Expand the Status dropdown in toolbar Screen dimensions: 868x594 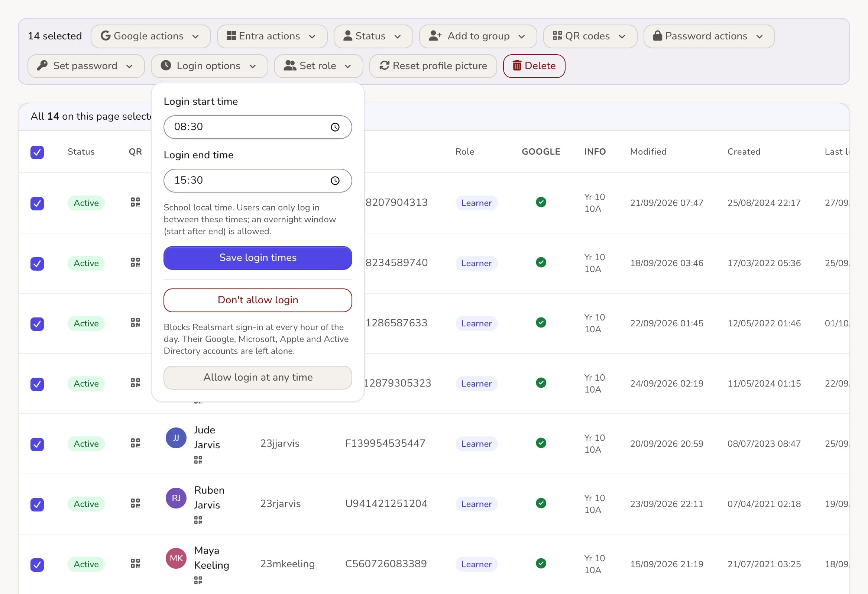tap(373, 36)
